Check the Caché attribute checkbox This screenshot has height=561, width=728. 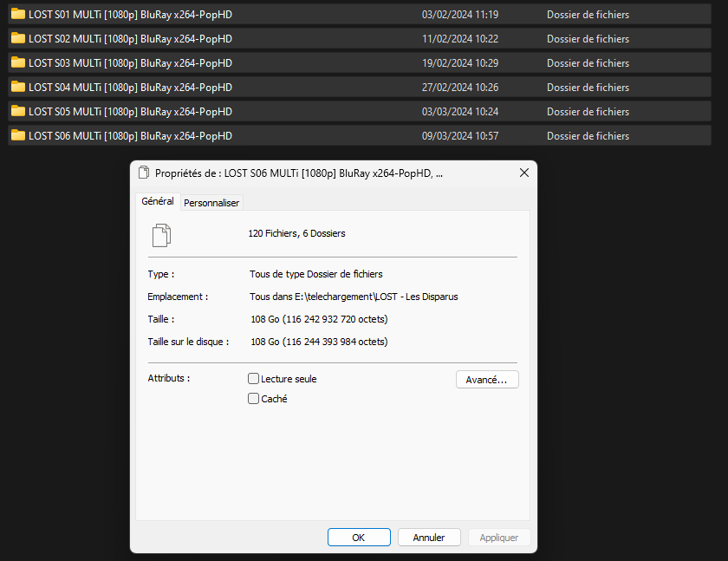point(253,399)
